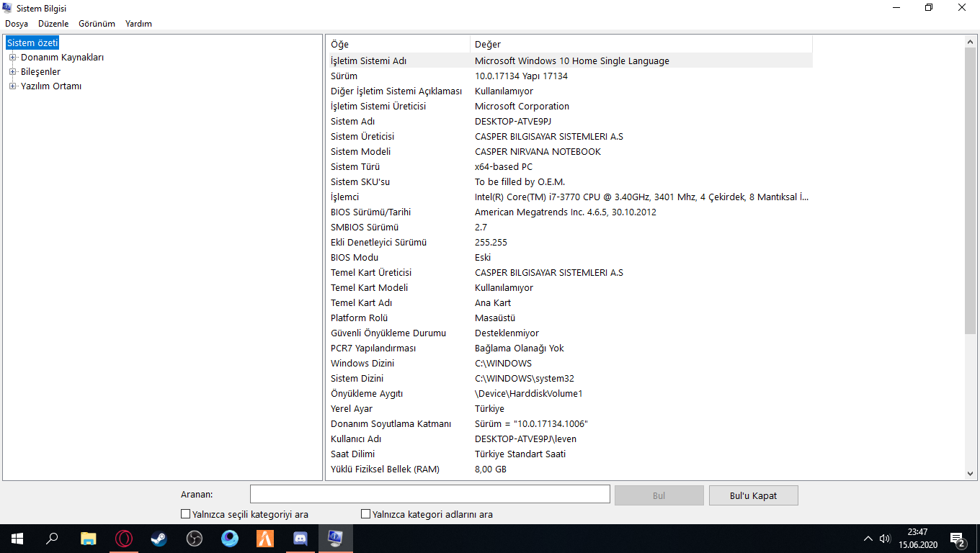Enable "Yalnızca seçili kategoriyi ara" checkbox

[x=186, y=514]
